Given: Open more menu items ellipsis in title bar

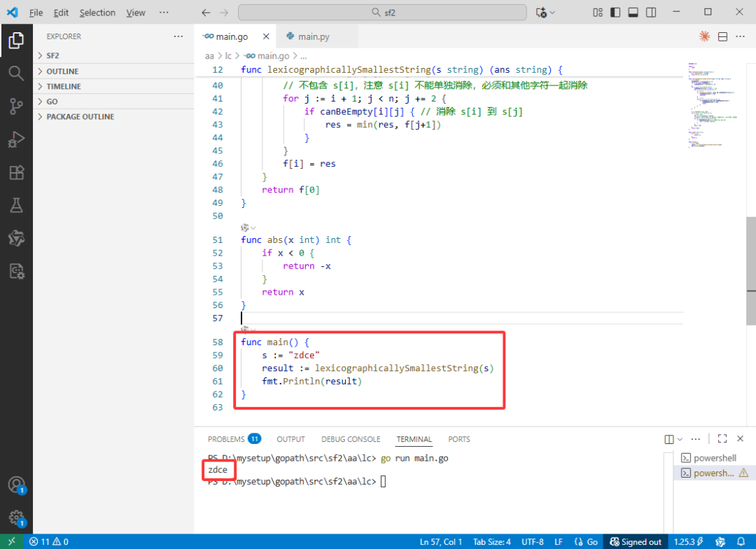Looking at the screenshot, I should click(164, 13).
